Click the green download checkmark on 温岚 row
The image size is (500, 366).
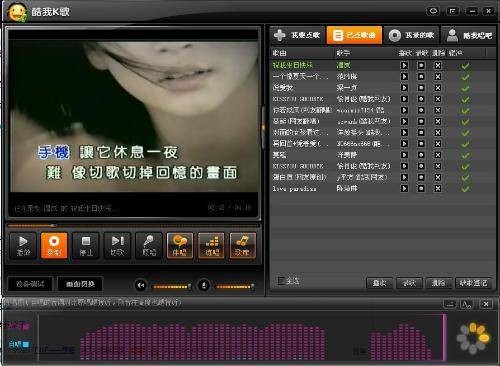[465, 66]
